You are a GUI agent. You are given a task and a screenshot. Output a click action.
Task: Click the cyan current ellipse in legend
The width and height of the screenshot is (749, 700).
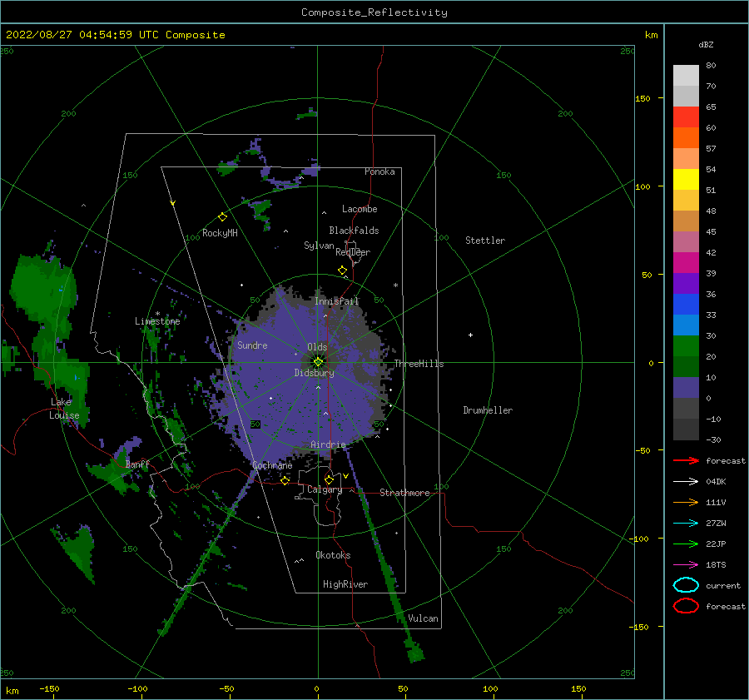(x=686, y=585)
